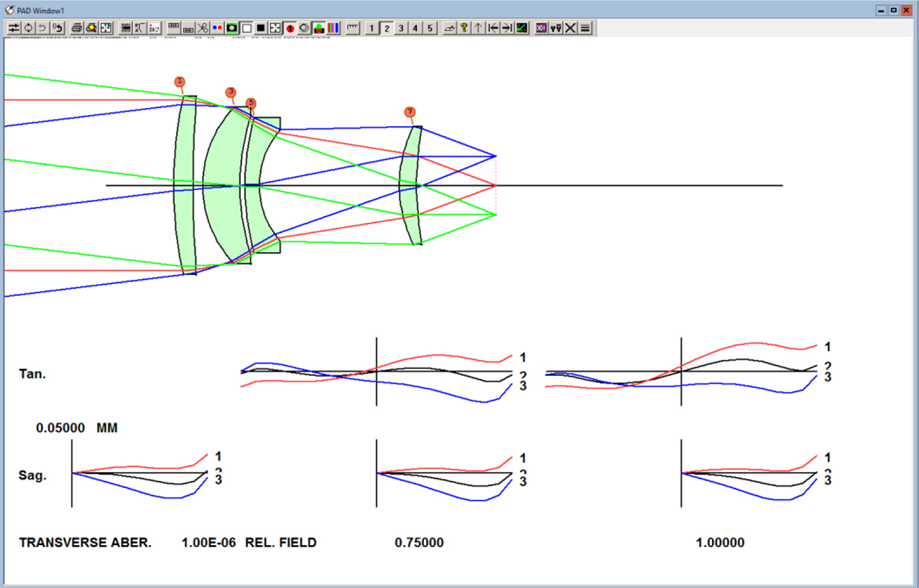Click the arrow to left bar icon
Image resolution: width=919 pixels, height=588 pixels.
pos(493,28)
